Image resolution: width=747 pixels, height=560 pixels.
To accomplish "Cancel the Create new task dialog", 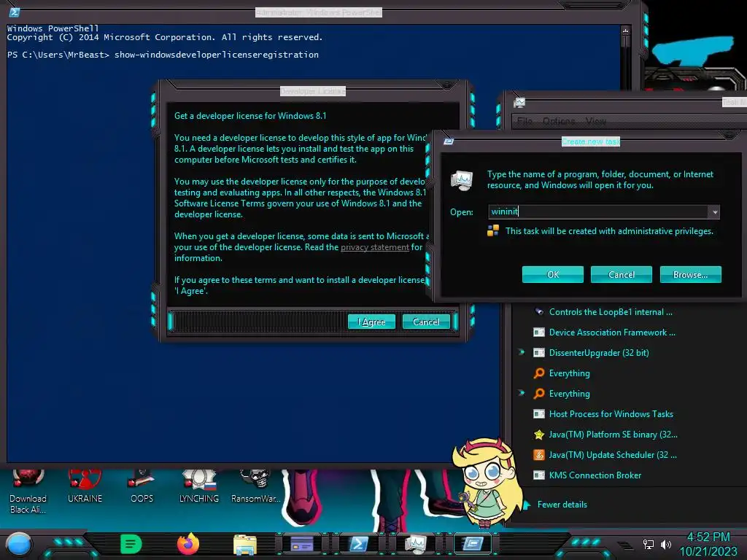I will tap(622, 274).
